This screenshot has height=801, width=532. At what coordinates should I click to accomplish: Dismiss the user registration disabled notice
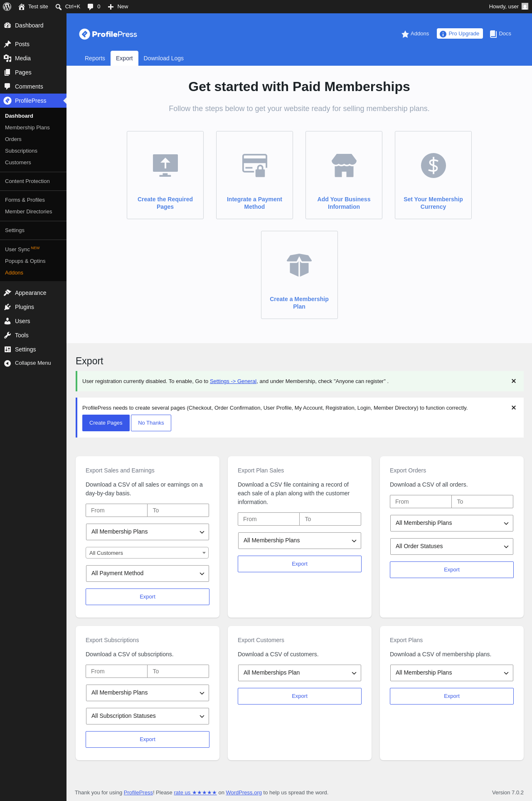[x=514, y=381]
